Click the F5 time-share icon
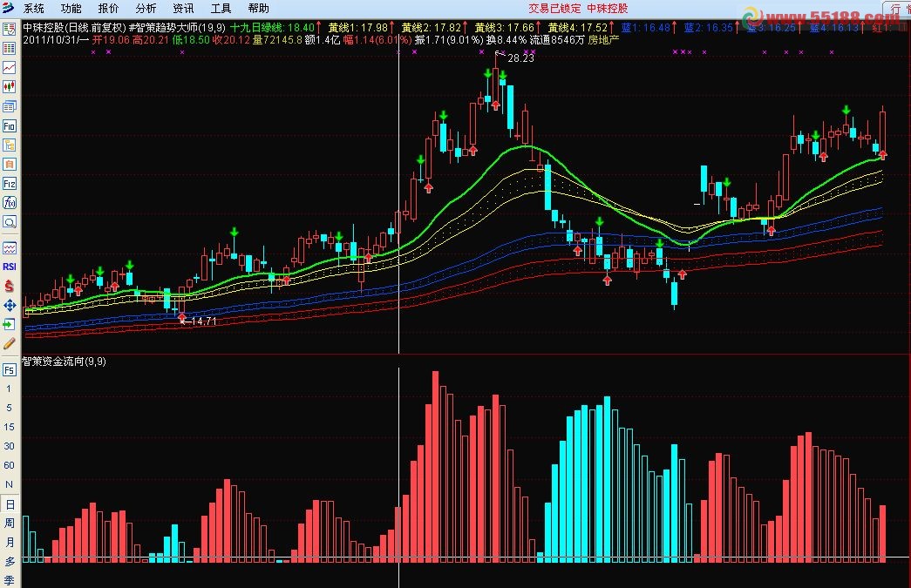 (10, 369)
